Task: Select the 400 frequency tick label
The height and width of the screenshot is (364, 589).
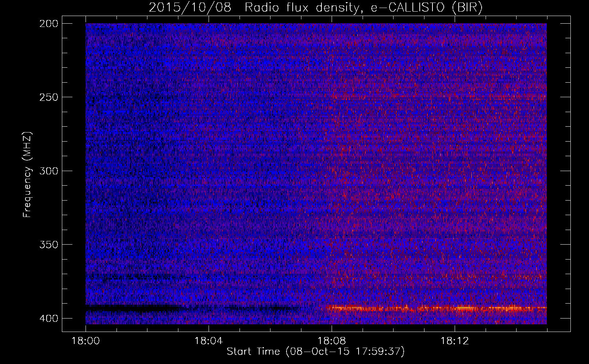Action: [48, 318]
